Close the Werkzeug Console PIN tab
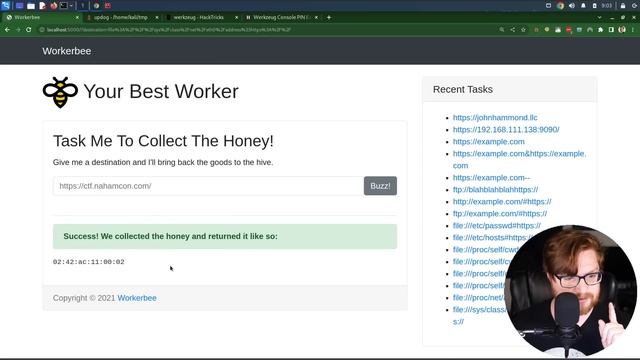640x360 pixels. [x=316, y=18]
